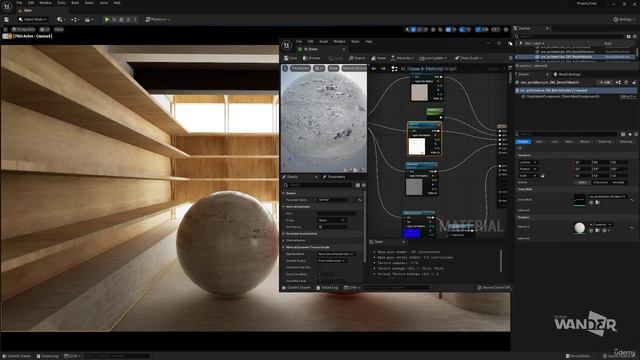Open the Material Editor Window menu

tap(339, 42)
